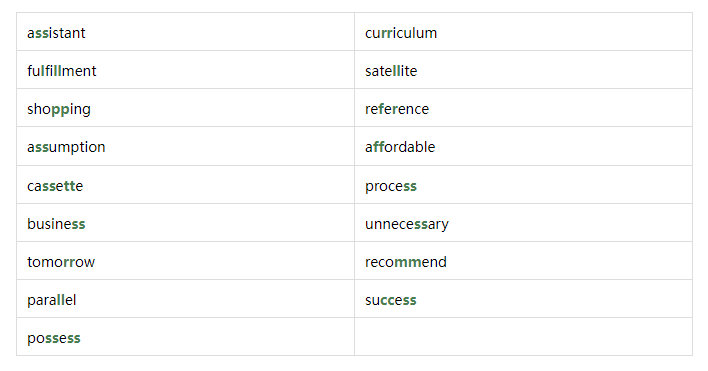Click on the word "business"
Screen dimensions: 708x371
[x=56, y=224]
